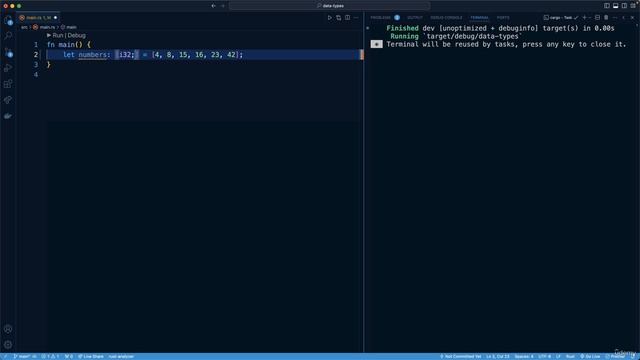The height and width of the screenshot is (360, 640).
Task: Split the terminal
Action: (598, 18)
